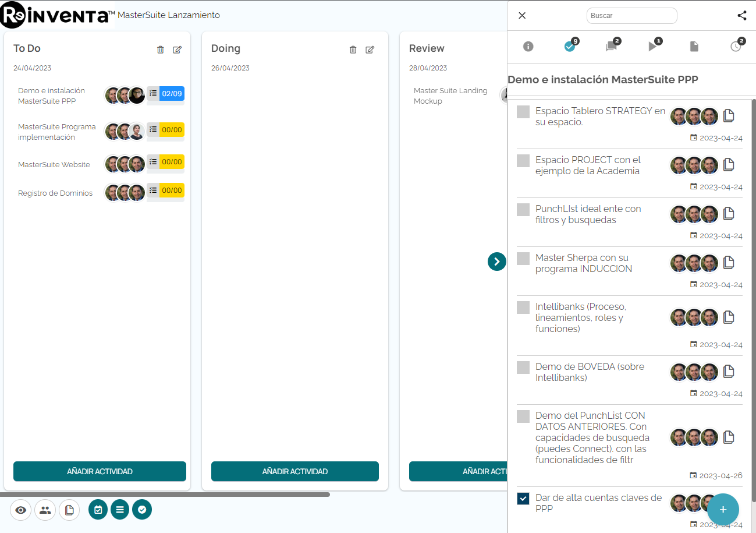
Task: Click avatars on Demo e instalación card
Action: (125, 95)
